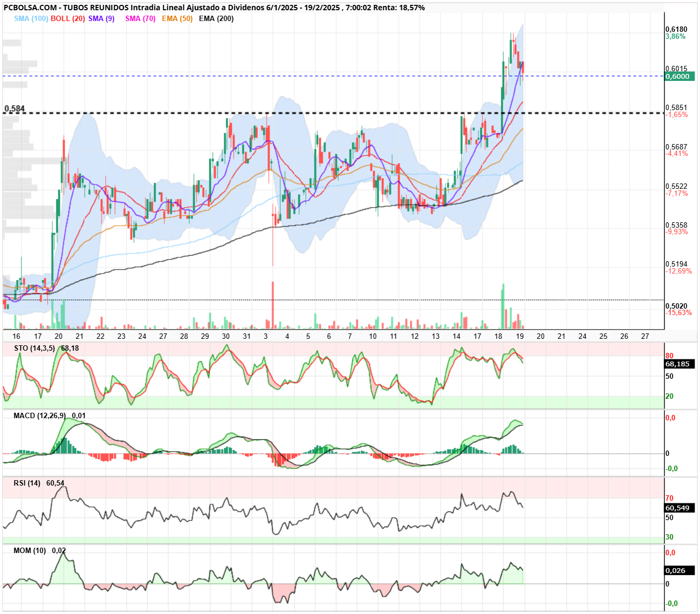Screen dimensions: 700x614
Task: Click the date label 19 on time axis
Action: coord(520,336)
